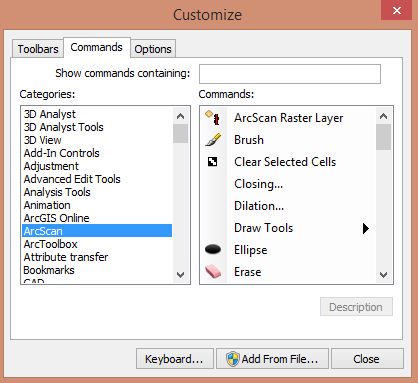Viewport: 418px width, 383px height.
Task: Close the Customize dialog with X
Action: tap(397, 10)
